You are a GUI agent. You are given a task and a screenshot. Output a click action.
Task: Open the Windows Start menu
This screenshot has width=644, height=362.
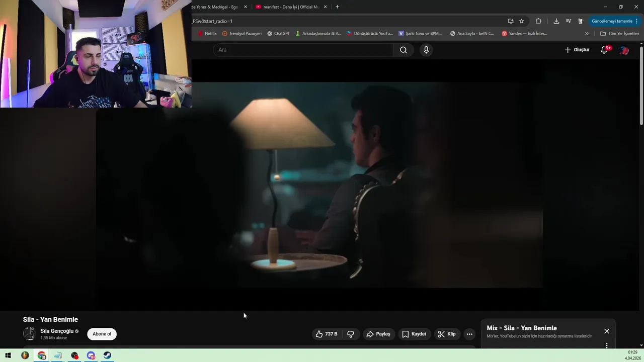click(x=8, y=355)
